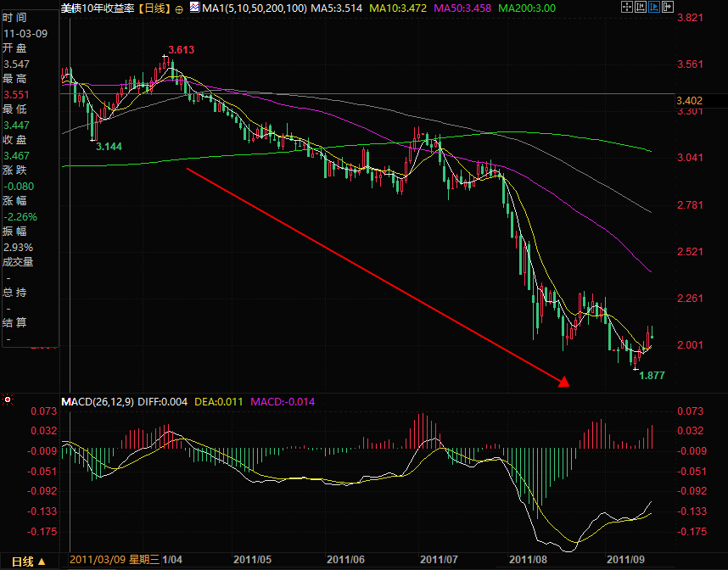The image size is (728, 570).
Task: Click the left-side MACD -0.092 axis label
Action: coord(42,491)
